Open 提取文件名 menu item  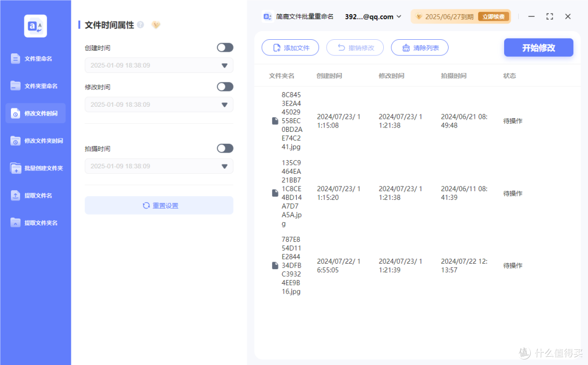tap(35, 196)
